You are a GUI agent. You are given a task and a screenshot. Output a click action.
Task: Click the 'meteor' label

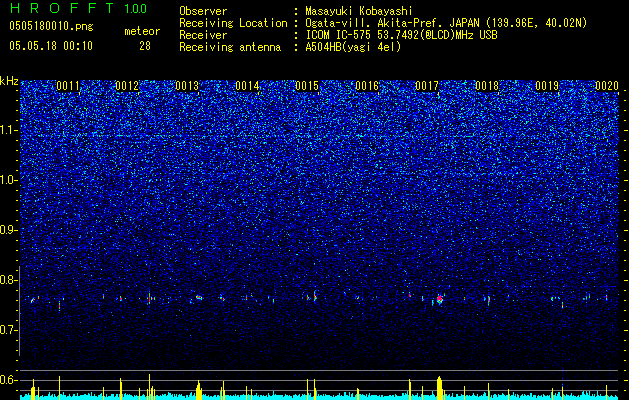pos(142,31)
